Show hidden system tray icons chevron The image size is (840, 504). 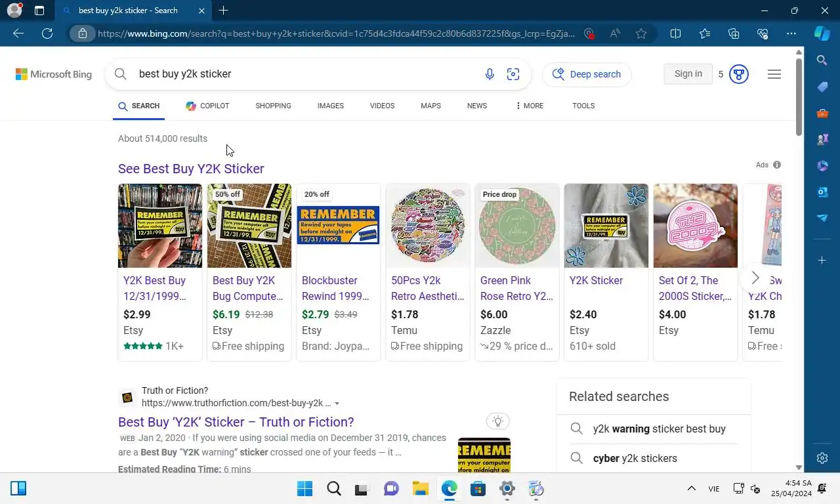click(x=691, y=488)
